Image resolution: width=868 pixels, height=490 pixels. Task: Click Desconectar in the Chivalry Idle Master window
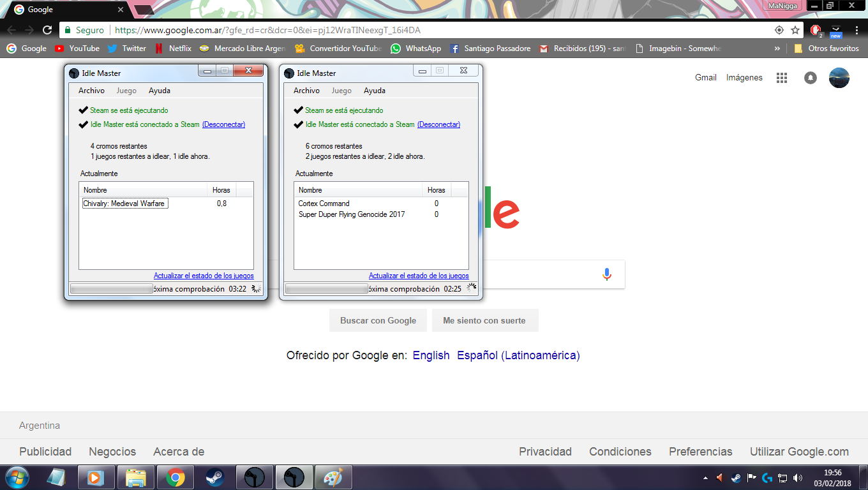[223, 124]
